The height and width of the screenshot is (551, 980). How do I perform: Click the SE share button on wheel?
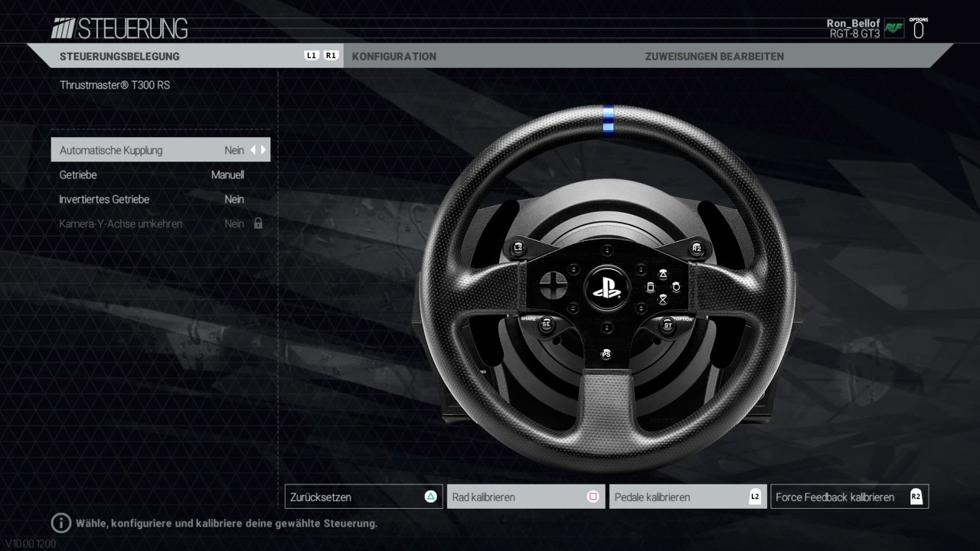coord(546,324)
